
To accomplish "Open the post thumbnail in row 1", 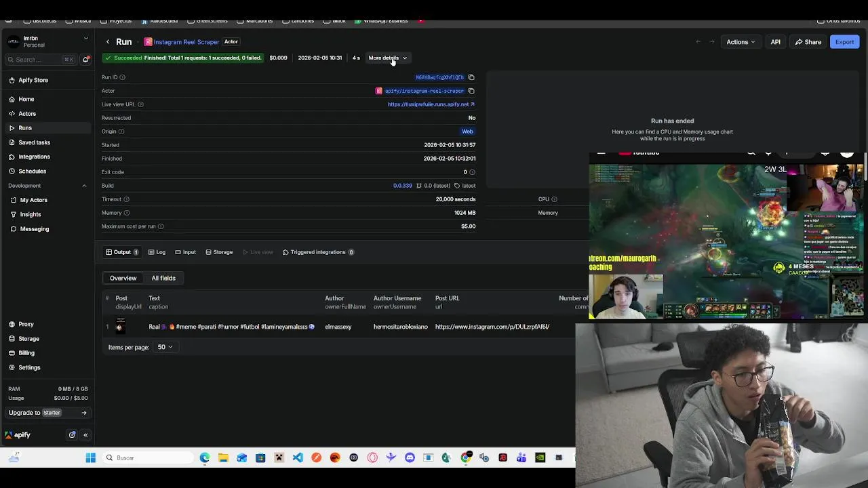I will (120, 327).
